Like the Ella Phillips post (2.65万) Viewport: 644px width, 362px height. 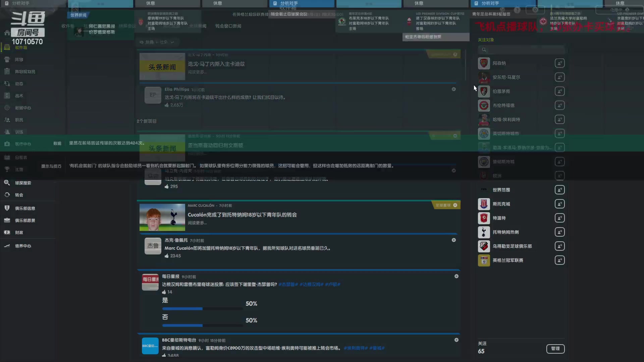[x=167, y=105]
